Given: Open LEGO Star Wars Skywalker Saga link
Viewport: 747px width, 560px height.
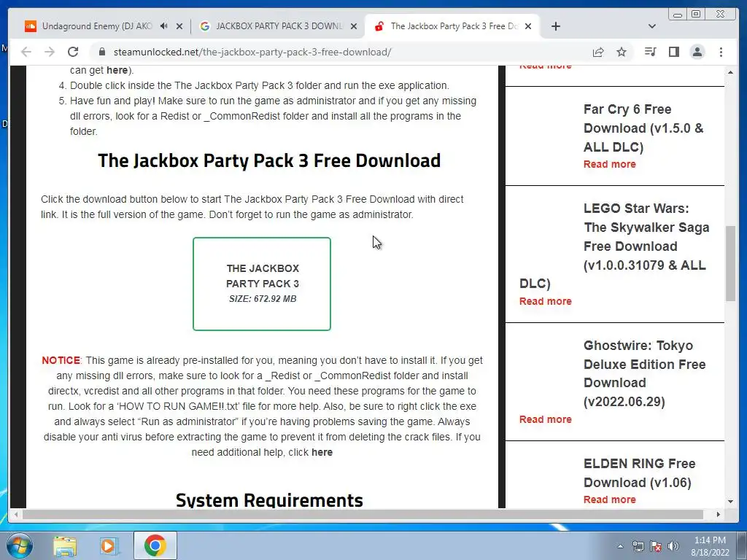Looking at the screenshot, I should (x=614, y=246).
